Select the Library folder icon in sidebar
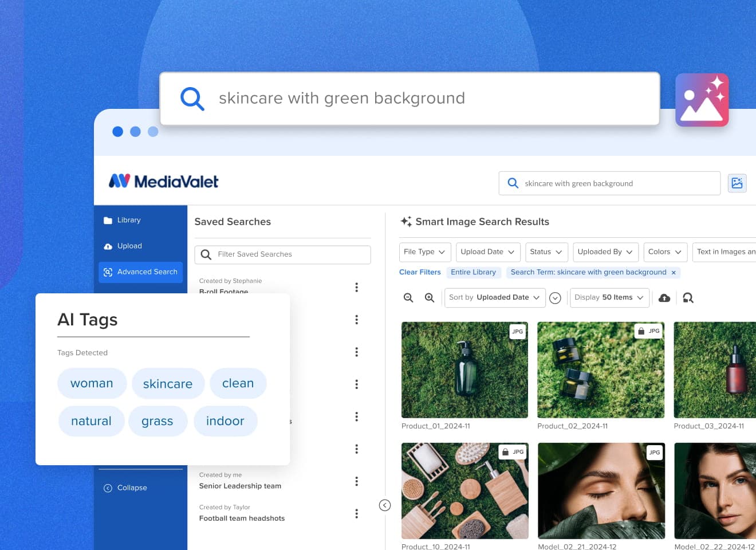 click(x=108, y=219)
